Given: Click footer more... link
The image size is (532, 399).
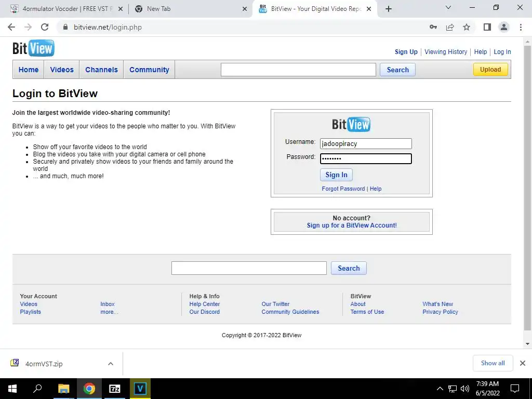Looking at the screenshot, I should point(109,312).
